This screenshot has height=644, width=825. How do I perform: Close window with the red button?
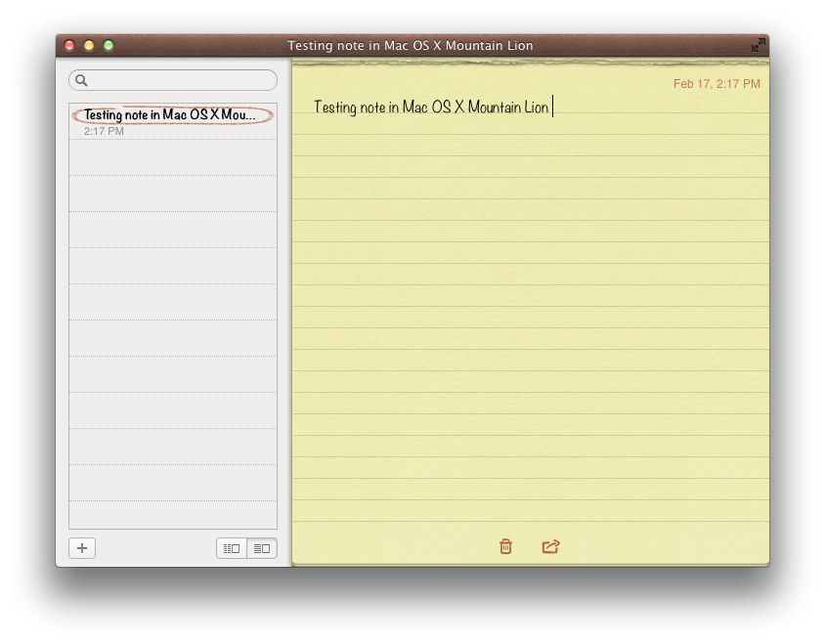click(x=69, y=46)
